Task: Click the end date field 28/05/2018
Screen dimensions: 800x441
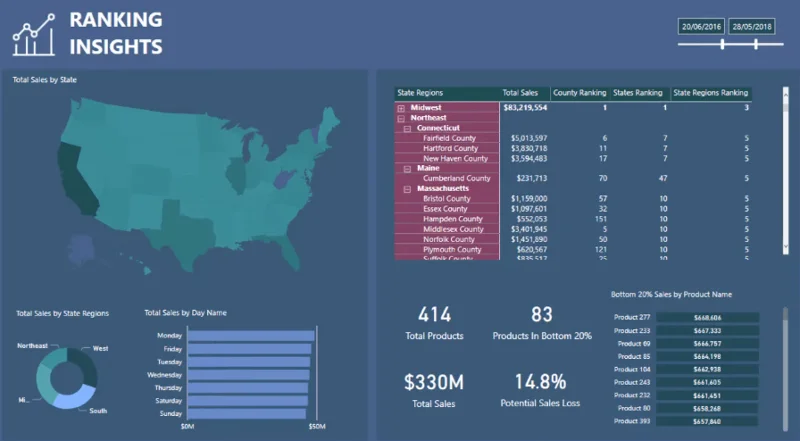Action: pyautogui.click(x=752, y=27)
